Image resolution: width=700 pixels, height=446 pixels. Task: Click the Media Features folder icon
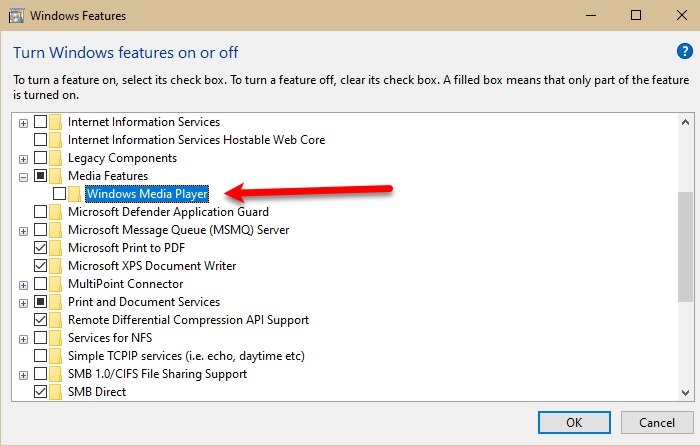tap(56, 176)
